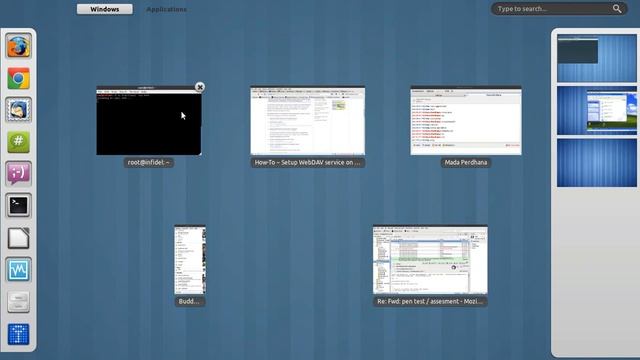The image size is (640, 360).
Task: Close the root@infidel terminal window
Action: coord(200,87)
